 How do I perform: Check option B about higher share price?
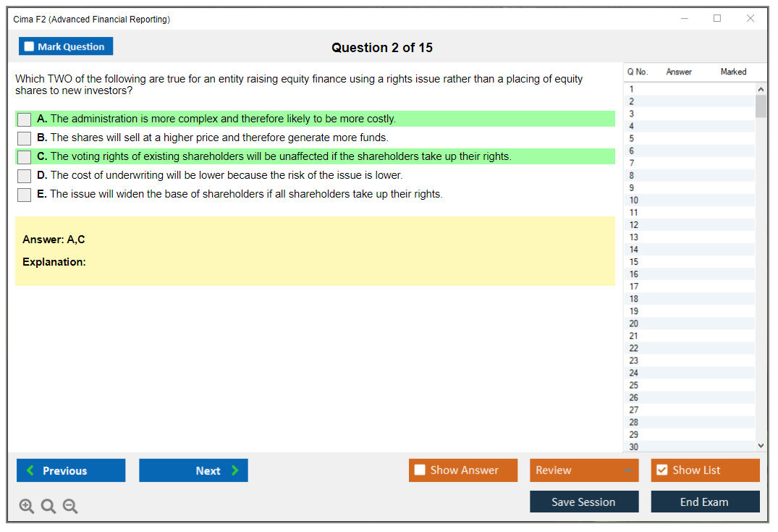click(25, 138)
